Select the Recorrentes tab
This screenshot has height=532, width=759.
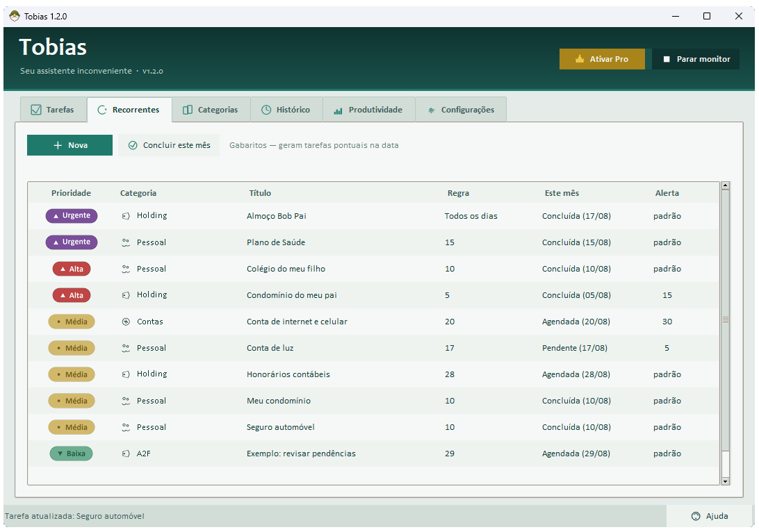coord(129,110)
